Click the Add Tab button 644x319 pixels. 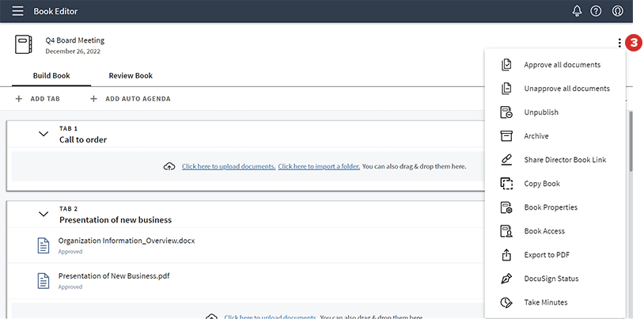coord(37,99)
